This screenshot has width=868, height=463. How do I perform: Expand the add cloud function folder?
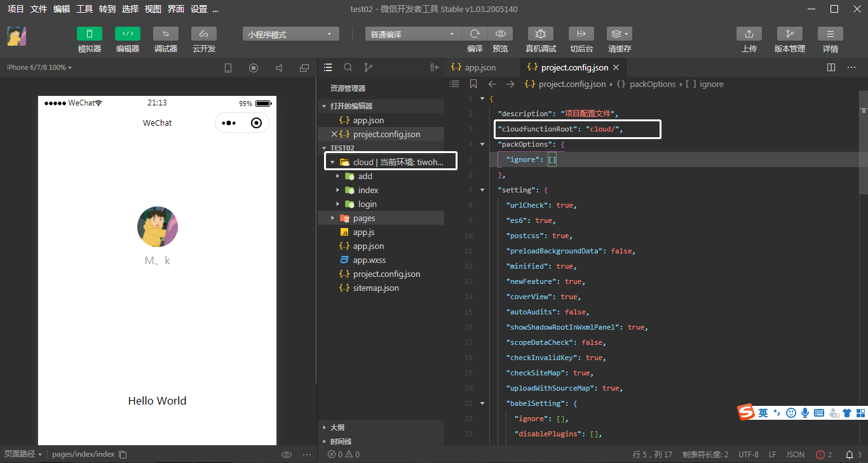(338, 176)
